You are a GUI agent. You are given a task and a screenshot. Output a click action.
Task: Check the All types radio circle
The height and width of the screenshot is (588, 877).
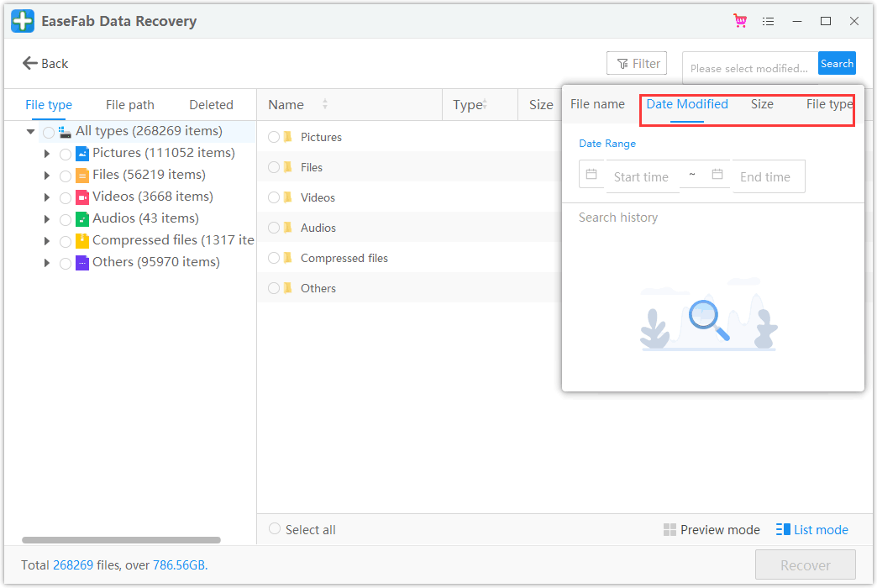coord(49,132)
